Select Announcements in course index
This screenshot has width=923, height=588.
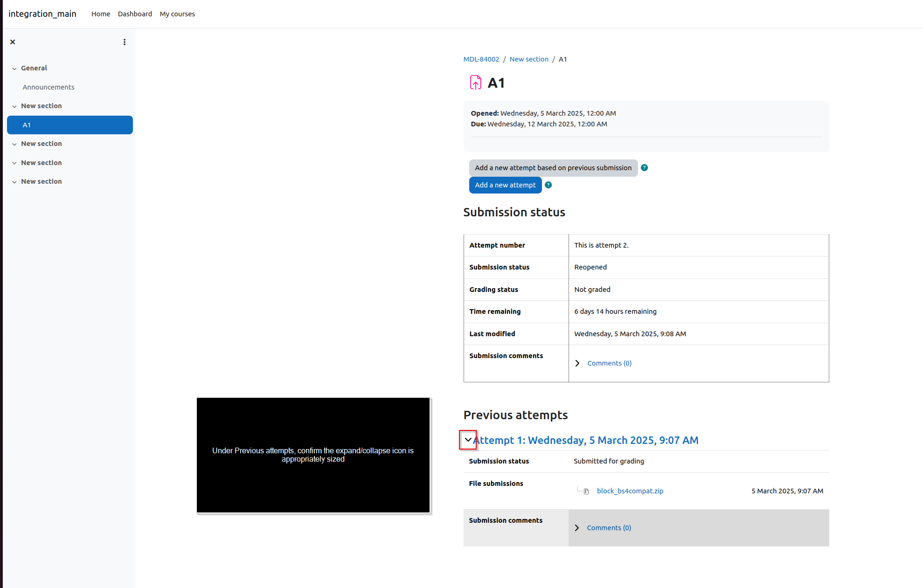[x=49, y=87]
